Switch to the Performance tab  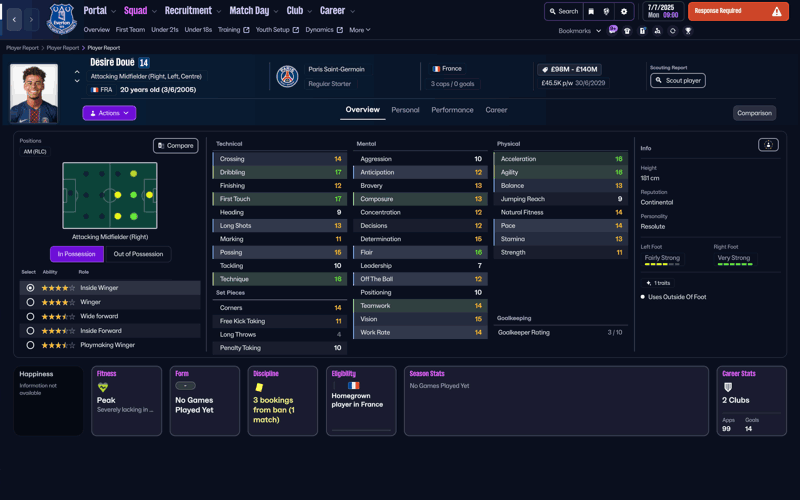click(452, 110)
